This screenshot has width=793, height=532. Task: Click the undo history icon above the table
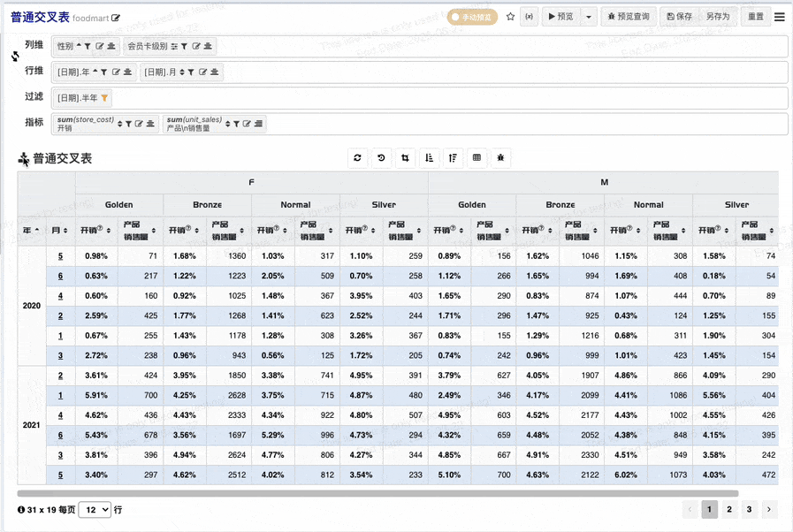[x=381, y=158]
